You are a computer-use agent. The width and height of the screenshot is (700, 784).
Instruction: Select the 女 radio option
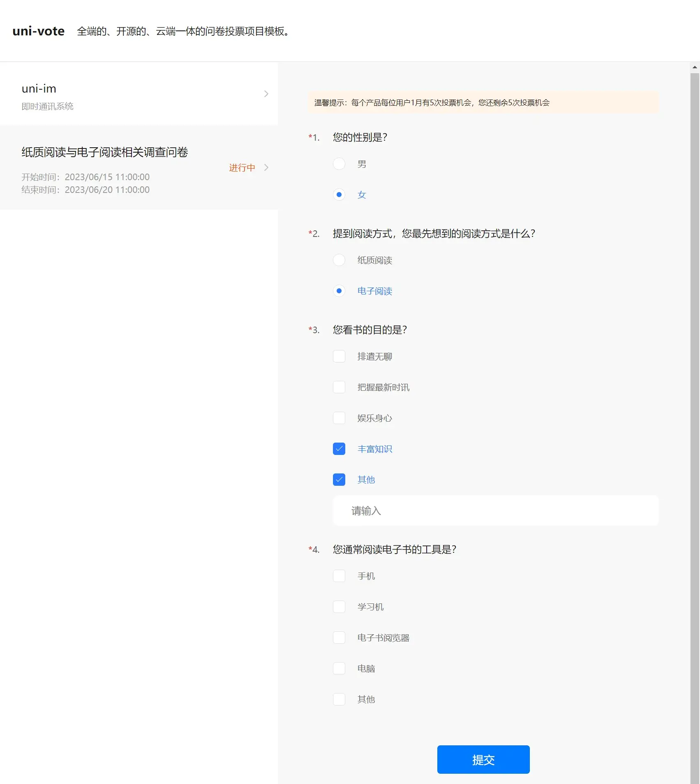339,195
